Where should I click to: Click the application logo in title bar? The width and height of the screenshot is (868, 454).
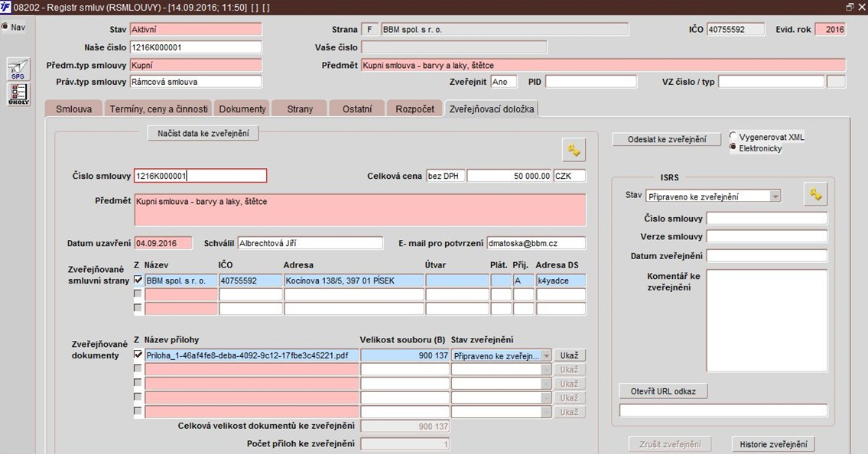click(x=5, y=7)
